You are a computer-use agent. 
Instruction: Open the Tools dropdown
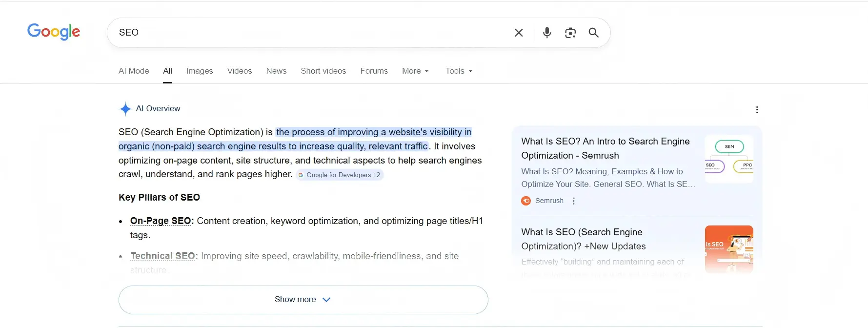coord(459,71)
